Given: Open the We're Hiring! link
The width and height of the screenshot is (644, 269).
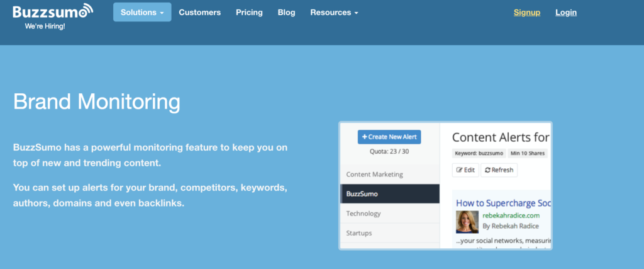Looking at the screenshot, I should pos(45,26).
